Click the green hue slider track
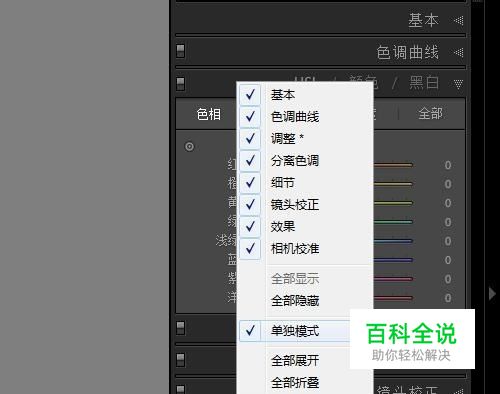This screenshot has width=500, height=394. (x=393, y=222)
